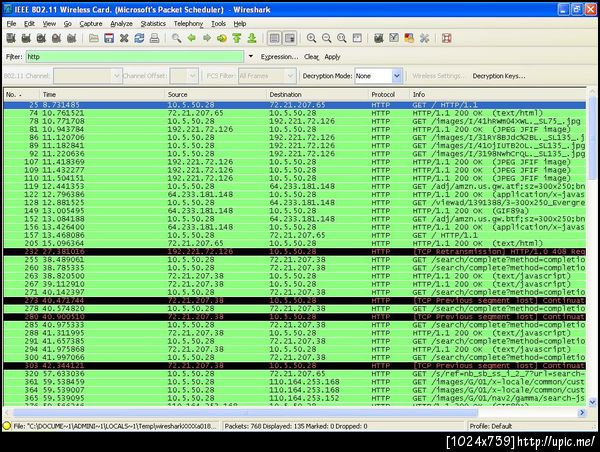Sort by the Info column header
Viewport: 600px width, 452px height.
(x=497, y=94)
